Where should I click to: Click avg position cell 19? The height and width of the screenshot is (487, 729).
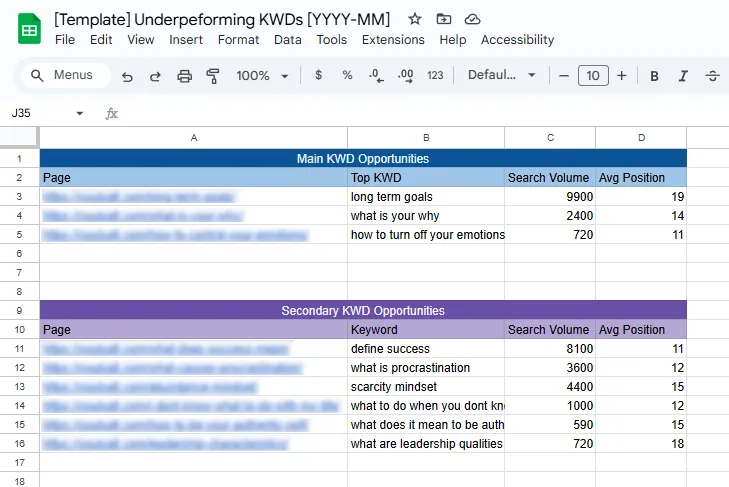641,197
